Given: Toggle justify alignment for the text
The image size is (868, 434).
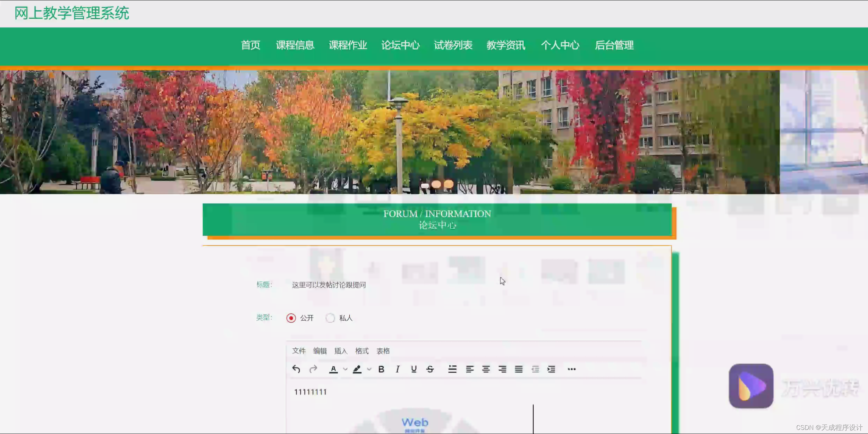Looking at the screenshot, I should pos(519,369).
